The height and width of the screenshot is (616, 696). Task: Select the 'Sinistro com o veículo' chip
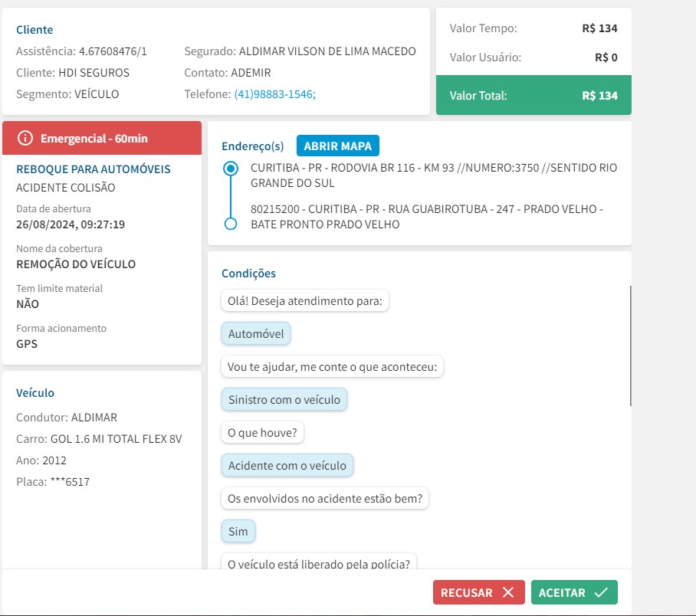(284, 399)
